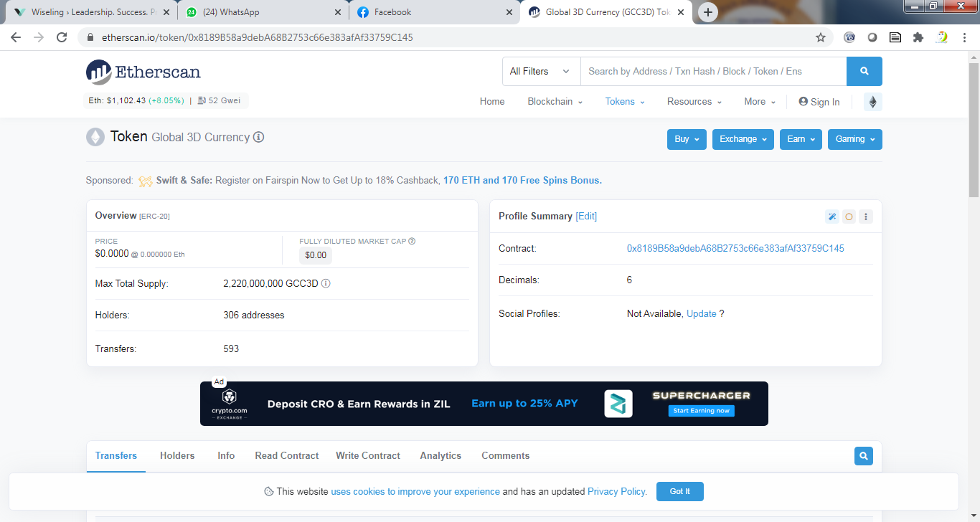Open the Exchange dropdown button

pyautogui.click(x=743, y=139)
